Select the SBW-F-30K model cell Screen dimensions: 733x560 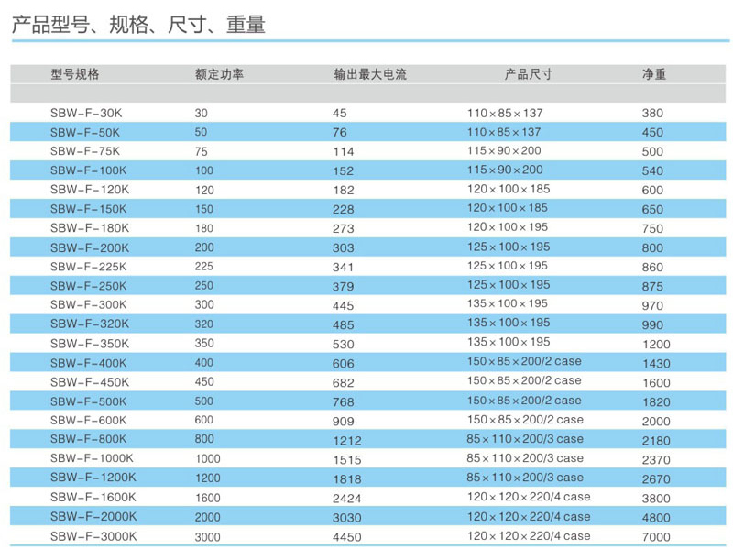point(85,113)
